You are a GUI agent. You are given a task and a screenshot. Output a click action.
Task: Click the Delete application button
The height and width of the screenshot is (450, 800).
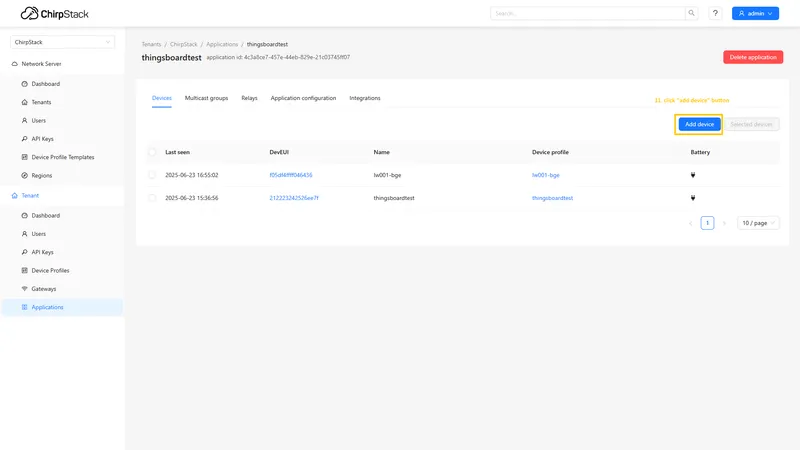753,57
